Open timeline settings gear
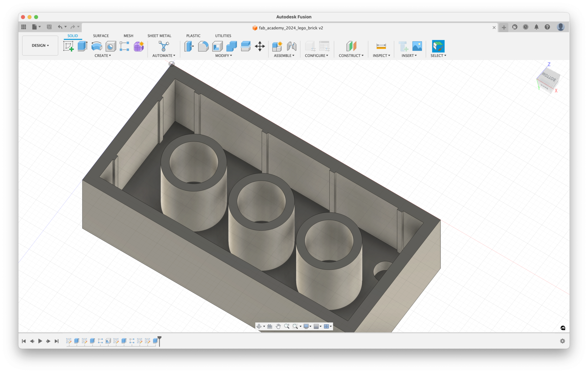This screenshot has height=373, width=588. point(563,341)
